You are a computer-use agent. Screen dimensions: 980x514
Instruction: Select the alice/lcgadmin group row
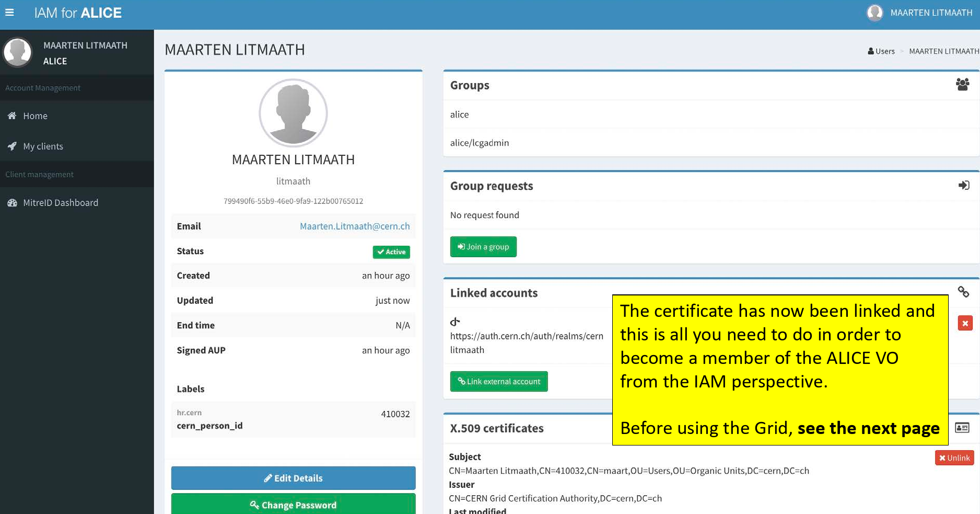click(711, 143)
